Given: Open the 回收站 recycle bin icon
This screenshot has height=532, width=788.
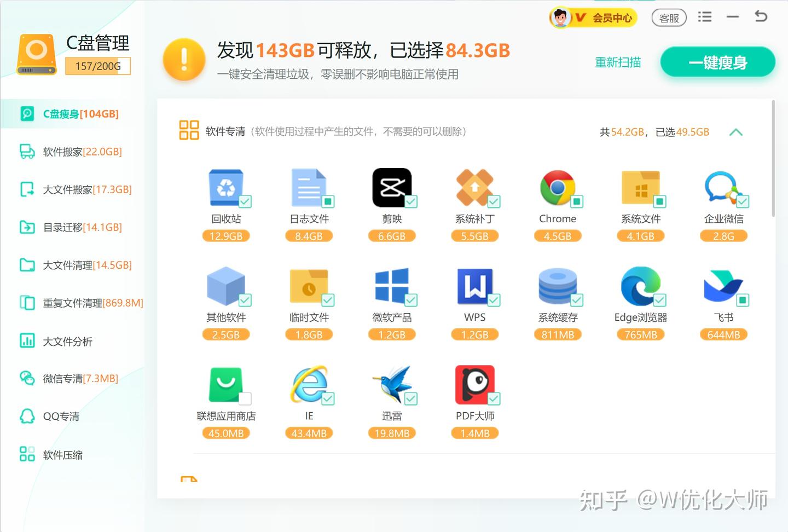Looking at the screenshot, I should click(x=226, y=188).
